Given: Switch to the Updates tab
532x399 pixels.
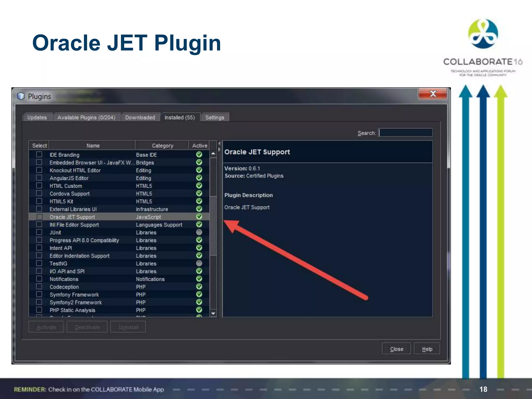Looking at the screenshot, I should (37, 117).
